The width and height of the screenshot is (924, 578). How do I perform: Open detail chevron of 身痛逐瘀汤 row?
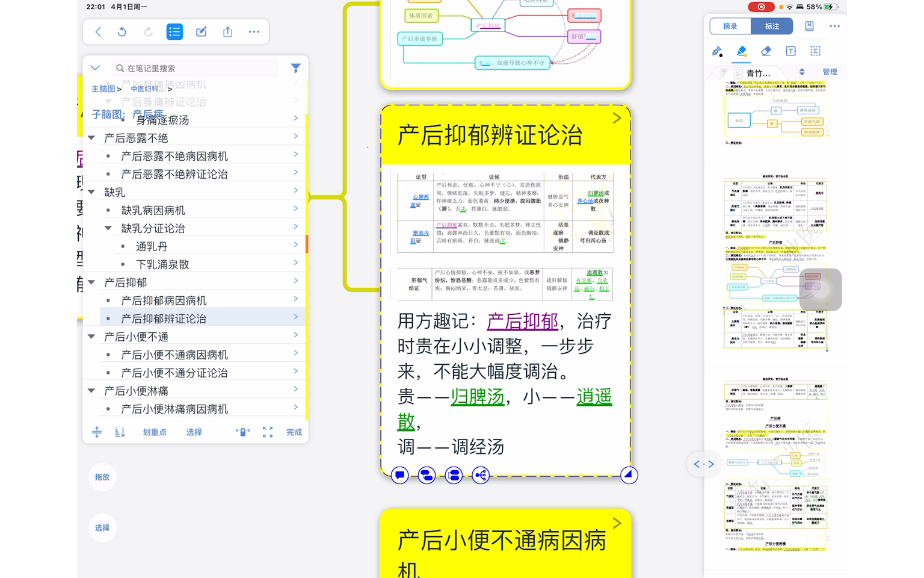pyautogui.click(x=296, y=119)
